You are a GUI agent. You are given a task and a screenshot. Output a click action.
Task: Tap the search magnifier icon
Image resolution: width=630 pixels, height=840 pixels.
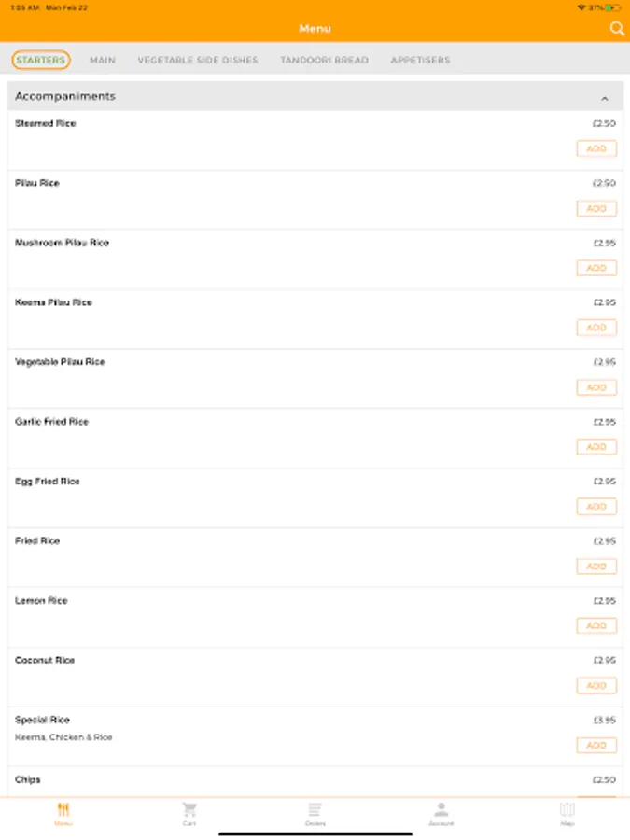(x=616, y=29)
